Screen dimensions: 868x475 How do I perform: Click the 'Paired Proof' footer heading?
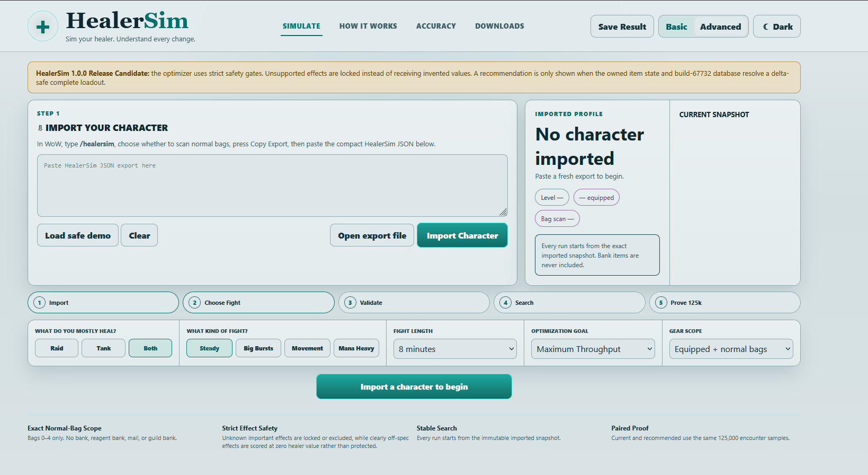(x=630, y=428)
